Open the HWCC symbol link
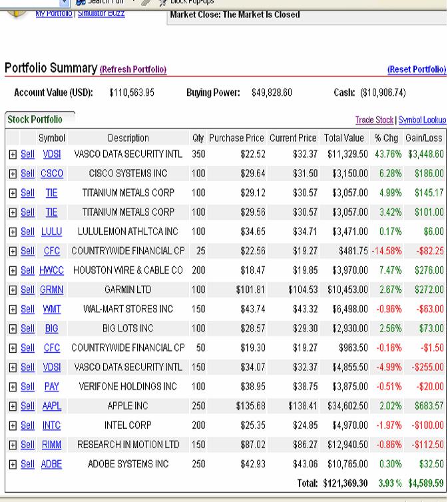This screenshot has height=502, width=448. [51, 270]
